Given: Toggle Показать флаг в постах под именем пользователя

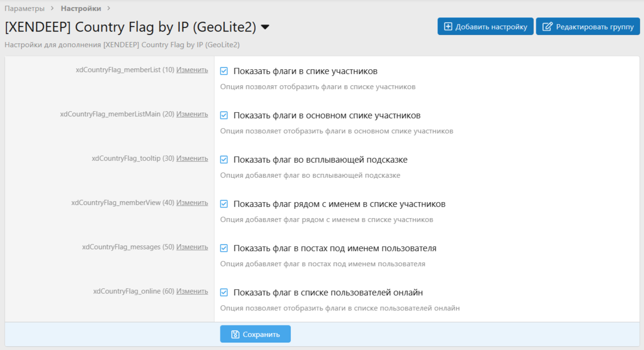Looking at the screenshot, I should (x=224, y=248).
